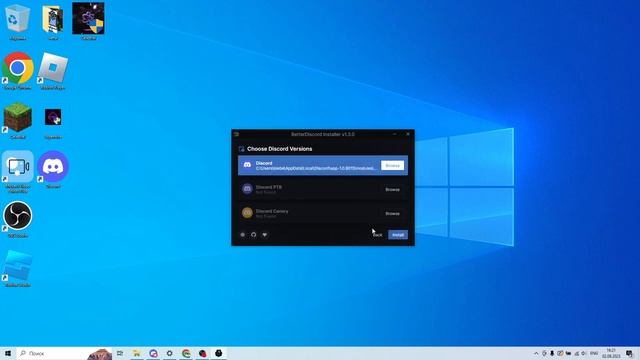Open the red circle app on the taskbar
Image resolution: width=640 pixels, height=360 pixels.
(202, 353)
